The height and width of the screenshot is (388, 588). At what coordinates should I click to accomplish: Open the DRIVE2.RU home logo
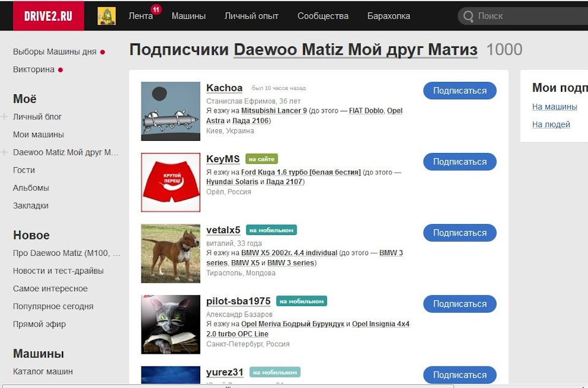[x=48, y=16]
